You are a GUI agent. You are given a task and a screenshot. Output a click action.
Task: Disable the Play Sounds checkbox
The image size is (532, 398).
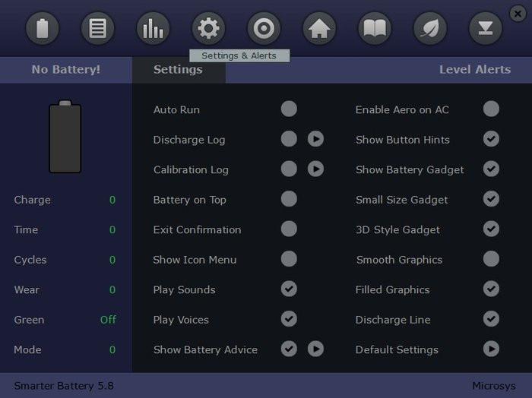289,289
